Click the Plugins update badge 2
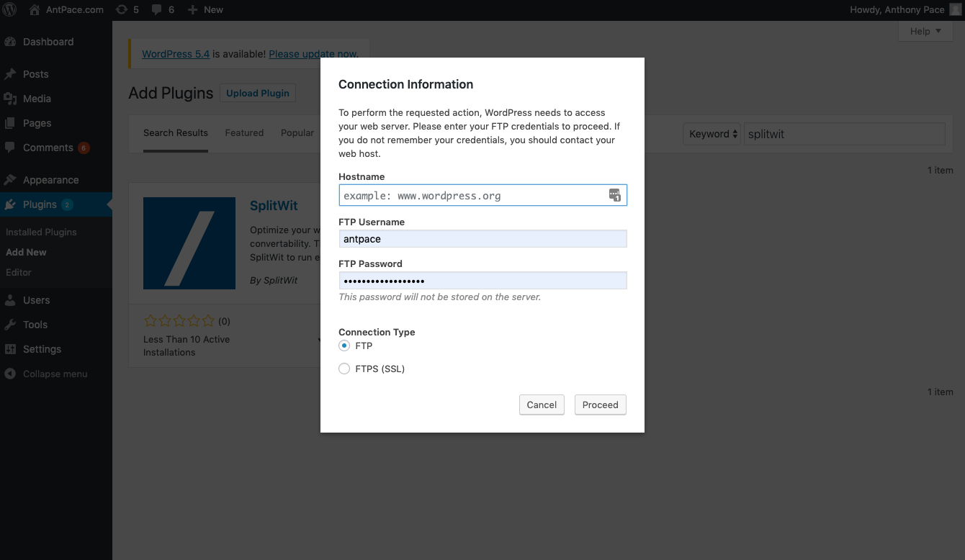Viewport: 965px width, 560px height. click(x=67, y=204)
